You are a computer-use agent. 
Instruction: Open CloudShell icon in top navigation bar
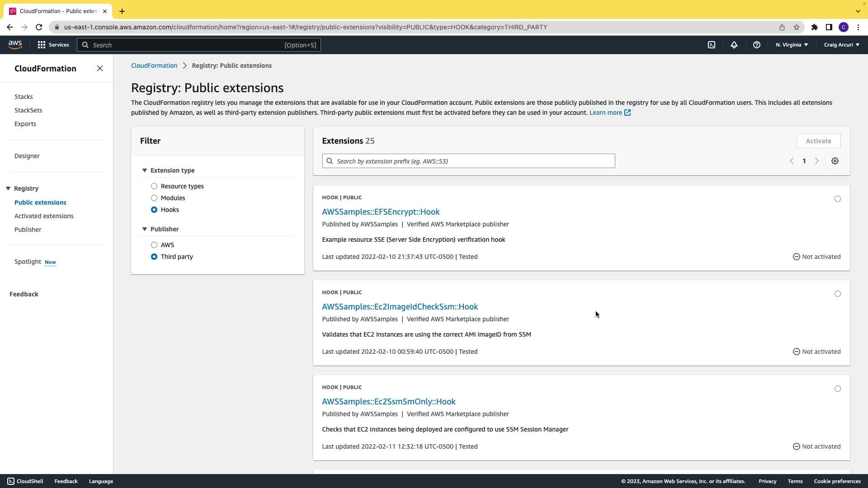tap(711, 45)
